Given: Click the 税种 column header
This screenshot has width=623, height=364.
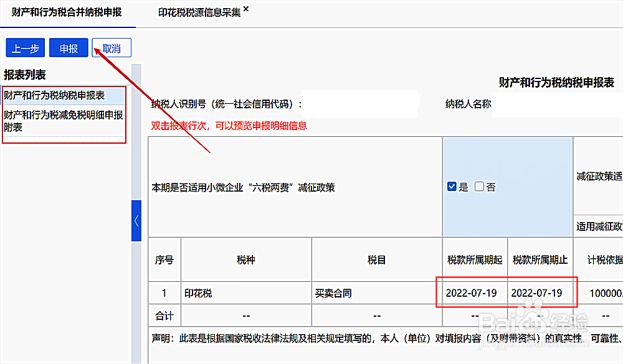Looking at the screenshot, I should tap(246, 260).
